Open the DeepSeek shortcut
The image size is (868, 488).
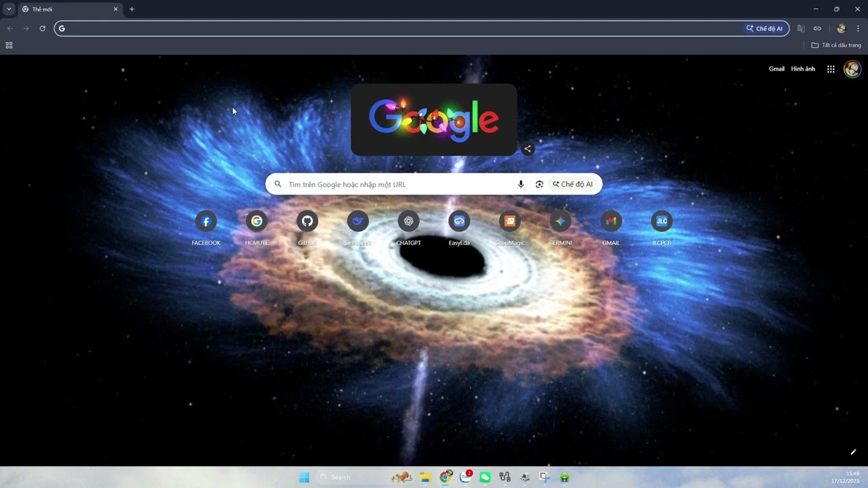click(x=358, y=228)
